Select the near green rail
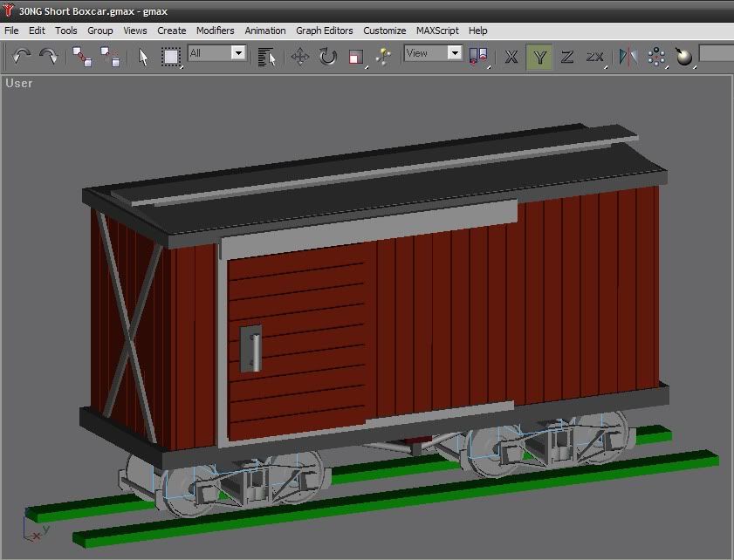 click(395, 497)
